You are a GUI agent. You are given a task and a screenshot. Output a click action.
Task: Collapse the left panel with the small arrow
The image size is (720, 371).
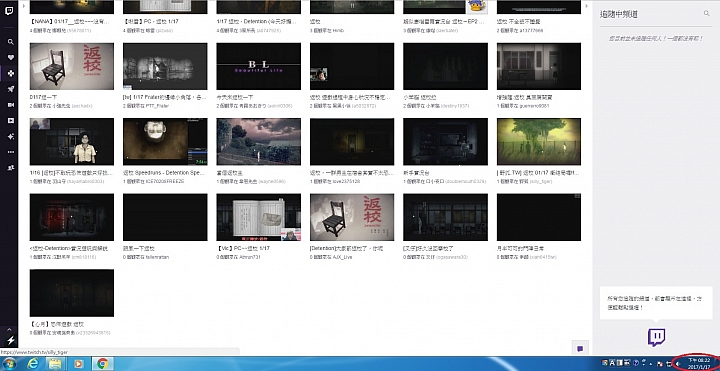[x=23, y=6]
